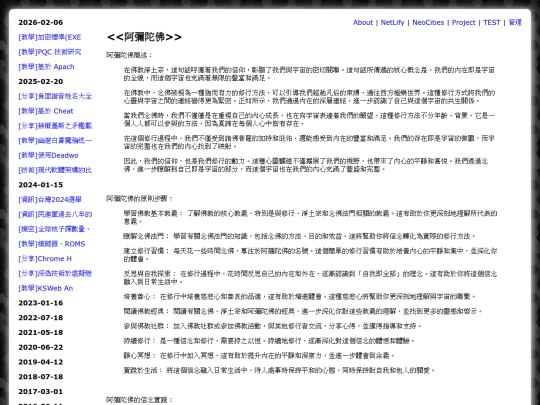Expand the 2019-04-12 date group
540x405 pixels.
point(41,362)
